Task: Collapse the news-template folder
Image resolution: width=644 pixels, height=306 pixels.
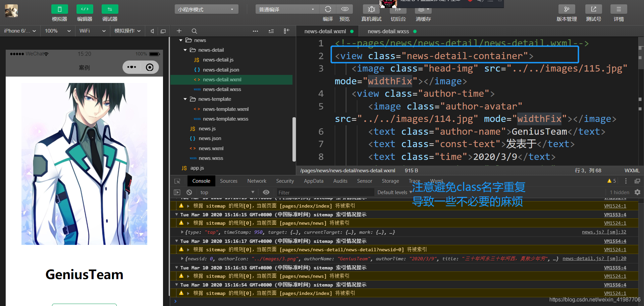Action: click(x=185, y=99)
